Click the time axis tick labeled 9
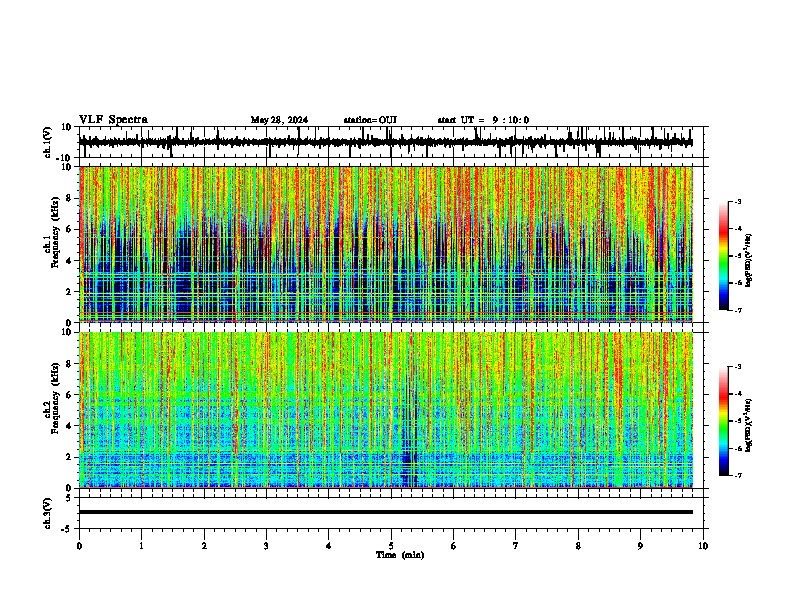The image size is (792, 612). pyautogui.click(x=640, y=546)
